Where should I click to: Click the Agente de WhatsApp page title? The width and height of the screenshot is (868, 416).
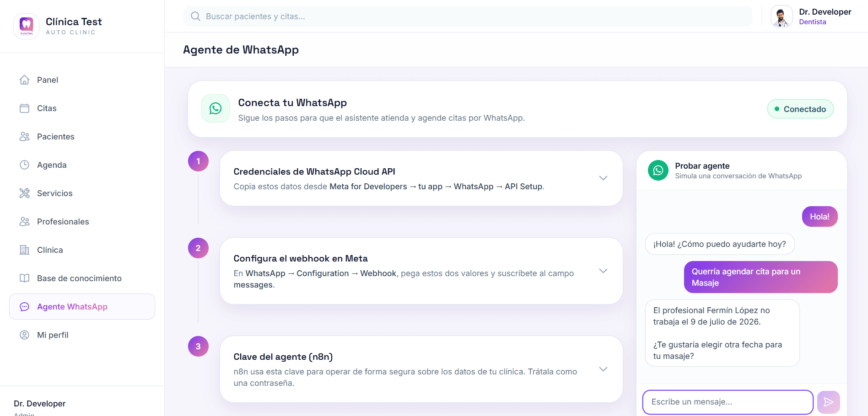tap(241, 49)
